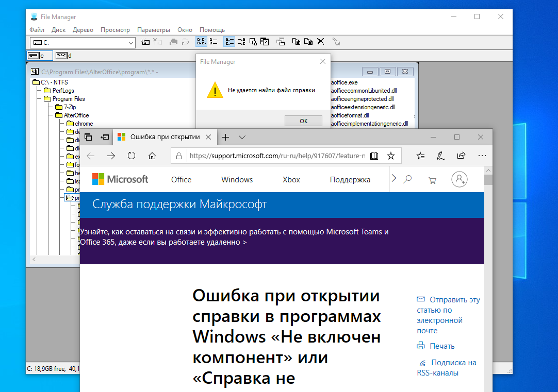Toggle reading view book icon
558x392 pixels.
point(374,156)
